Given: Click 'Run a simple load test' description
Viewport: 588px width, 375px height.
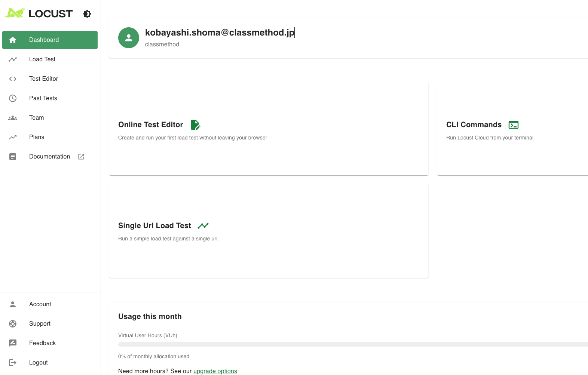Looking at the screenshot, I should pos(168,239).
